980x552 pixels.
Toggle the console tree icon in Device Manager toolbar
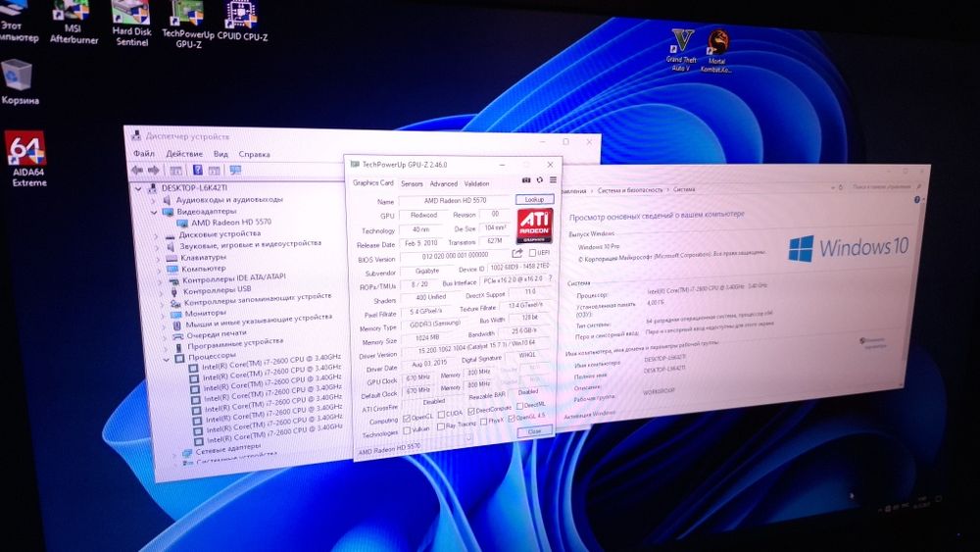click(x=176, y=170)
